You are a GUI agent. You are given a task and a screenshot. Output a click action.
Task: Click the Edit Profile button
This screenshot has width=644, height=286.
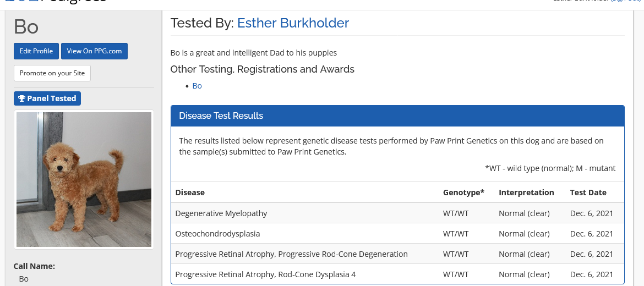(x=36, y=51)
